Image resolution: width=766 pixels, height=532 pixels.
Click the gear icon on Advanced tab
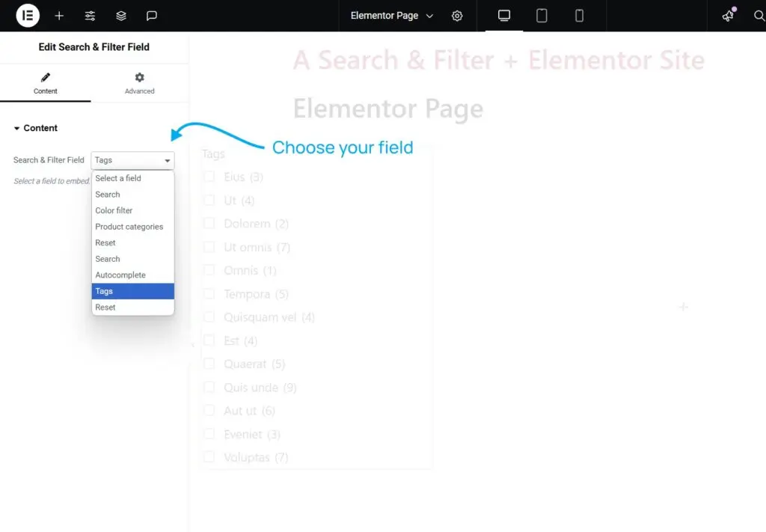tap(139, 77)
